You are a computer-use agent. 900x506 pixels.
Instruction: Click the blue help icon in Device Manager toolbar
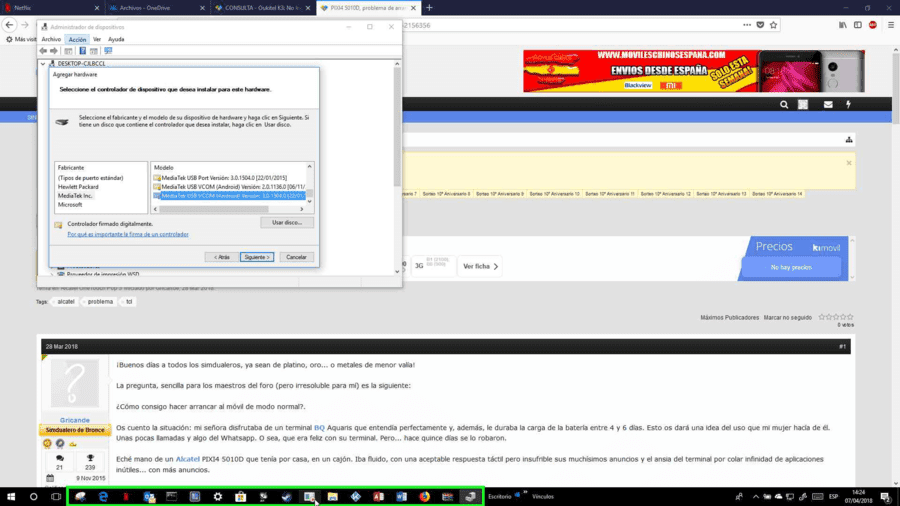point(82,50)
